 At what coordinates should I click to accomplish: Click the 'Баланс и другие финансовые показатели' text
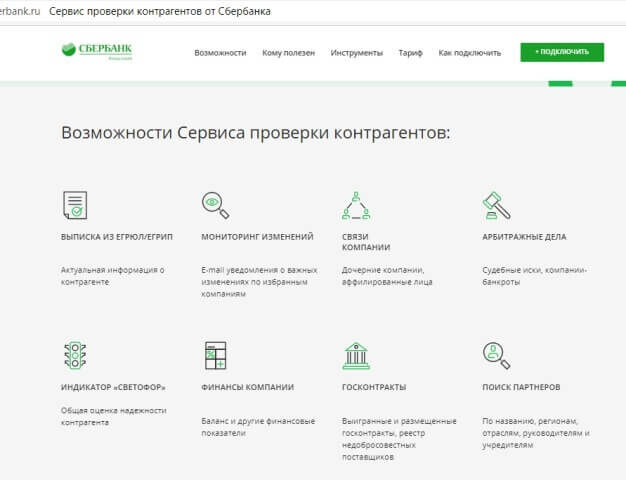(x=258, y=427)
